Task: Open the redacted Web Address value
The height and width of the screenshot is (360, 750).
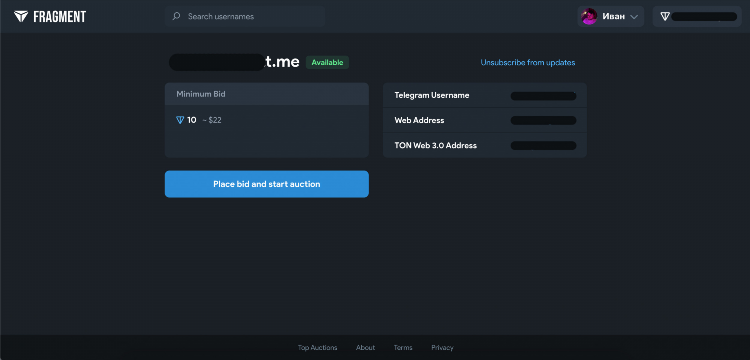Action: [x=543, y=120]
